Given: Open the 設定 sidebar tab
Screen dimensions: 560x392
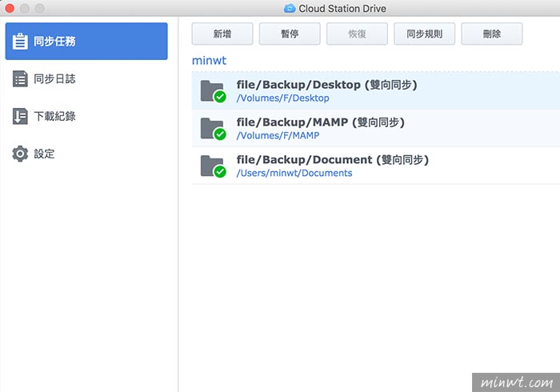Looking at the screenshot, I should [x=86, y=154].
